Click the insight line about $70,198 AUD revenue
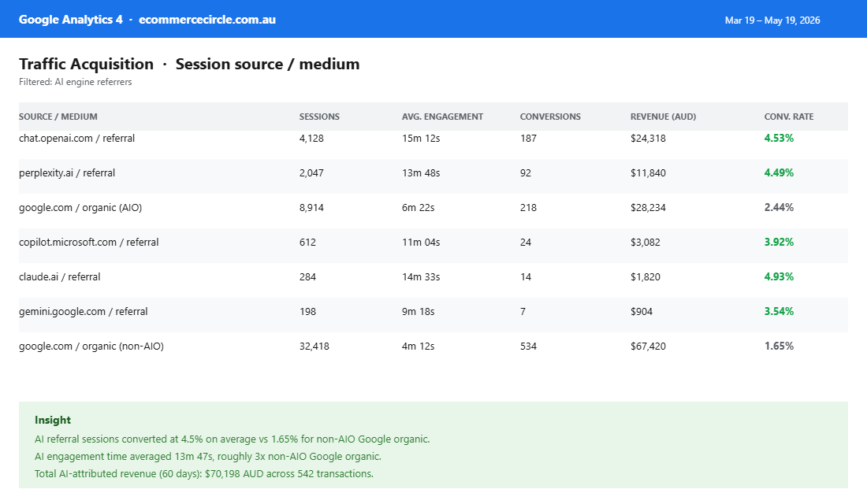 [204, 473]
